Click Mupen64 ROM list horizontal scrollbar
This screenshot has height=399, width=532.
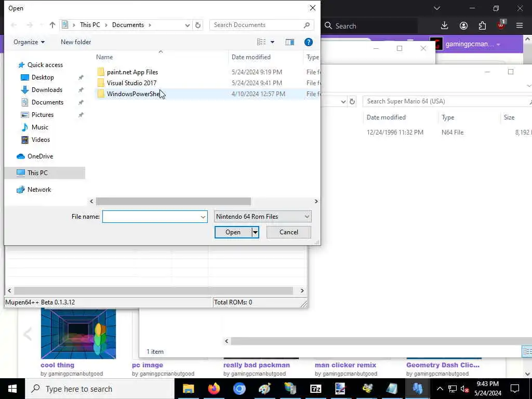click(153, 291)
